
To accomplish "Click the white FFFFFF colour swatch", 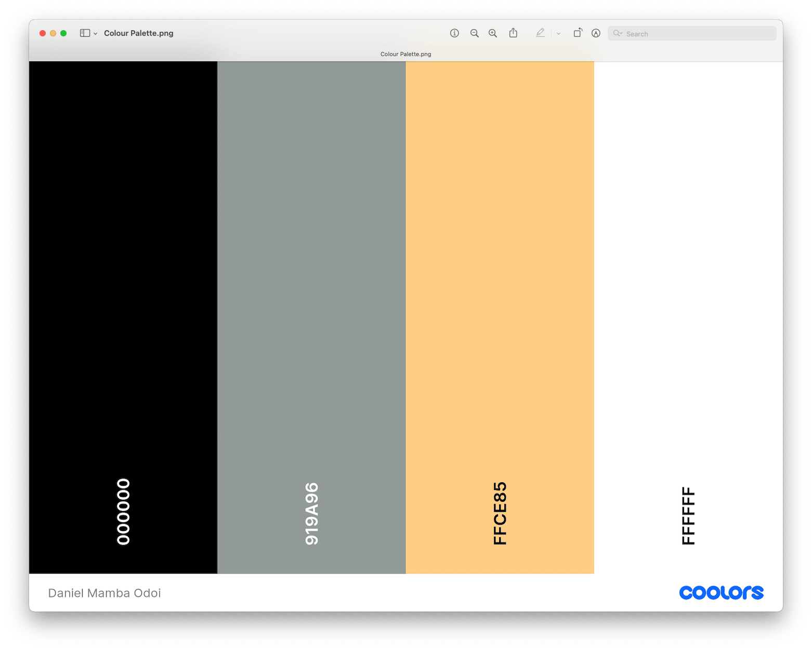I will tap(688, 317).
